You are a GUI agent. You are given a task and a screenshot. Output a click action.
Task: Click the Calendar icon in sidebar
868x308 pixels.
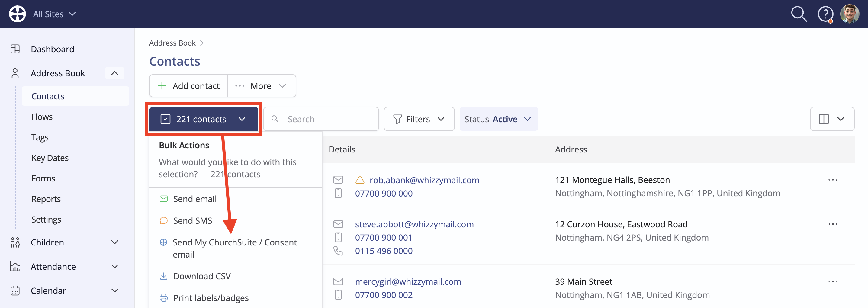tap(15, 290)
